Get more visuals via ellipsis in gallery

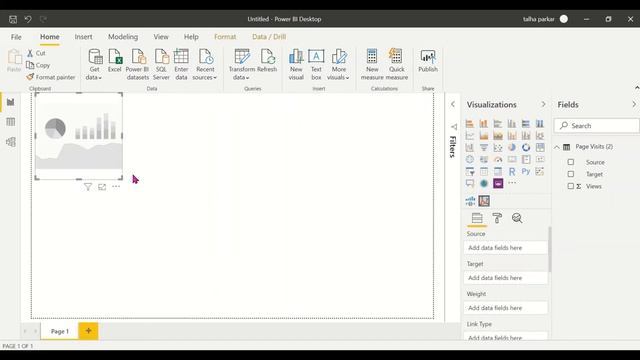click(x=512, y=183)
